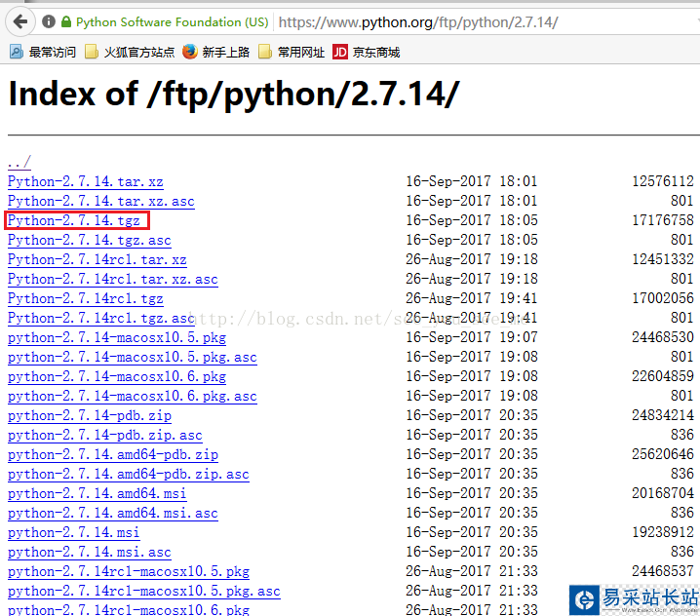The image size is (700, 616).
Task: Select file size 19238912 text
Action: 663,532
